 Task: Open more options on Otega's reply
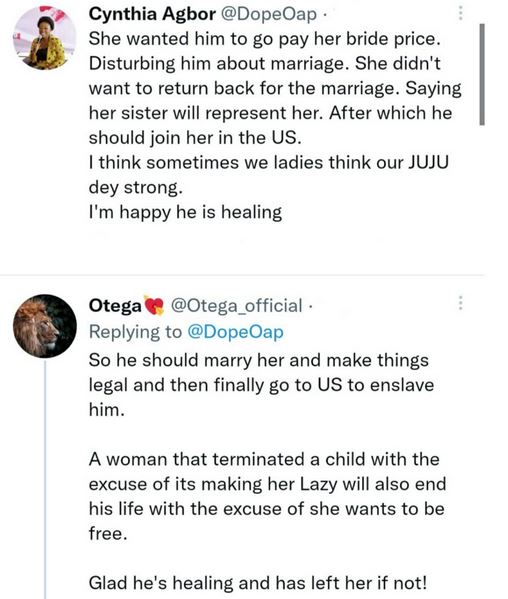tap(461, 303)
